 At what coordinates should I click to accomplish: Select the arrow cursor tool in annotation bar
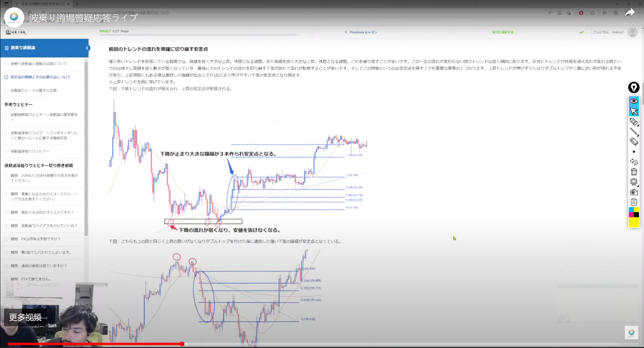click(x=634, y=111)
